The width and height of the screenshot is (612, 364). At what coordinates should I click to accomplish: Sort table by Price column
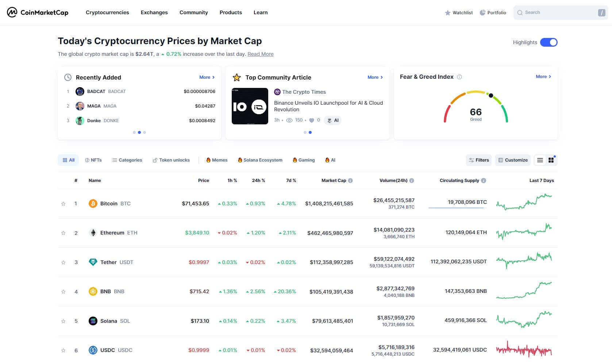pos(203,181)
